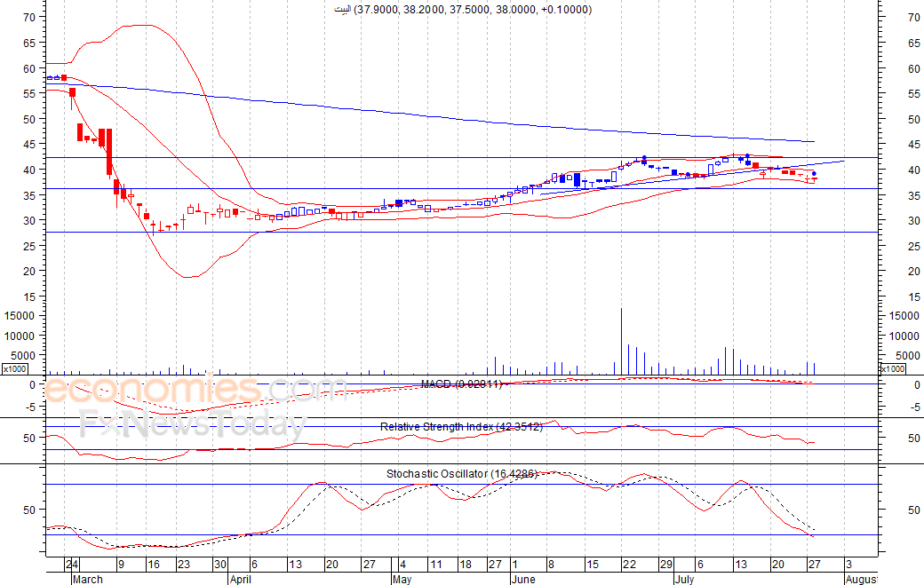Open the economies.com watermark link

195,391
